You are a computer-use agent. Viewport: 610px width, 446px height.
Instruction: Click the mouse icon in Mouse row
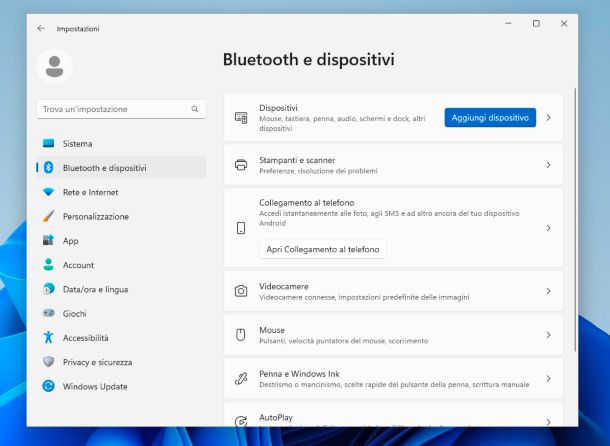241,335
